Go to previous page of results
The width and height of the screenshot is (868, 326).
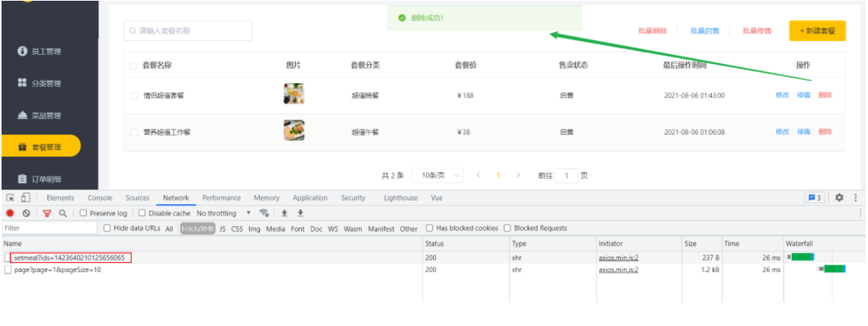tap(479, 175)
